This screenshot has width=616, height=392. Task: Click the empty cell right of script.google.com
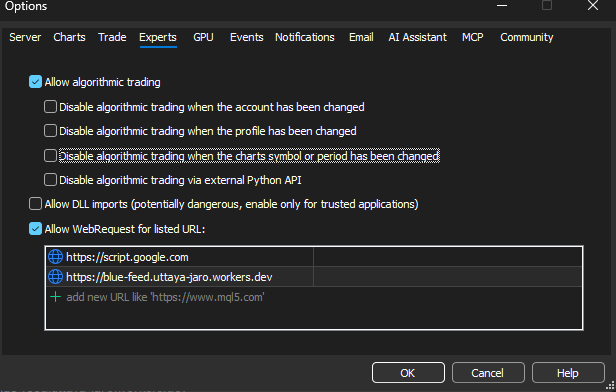[x=447, y=257]
